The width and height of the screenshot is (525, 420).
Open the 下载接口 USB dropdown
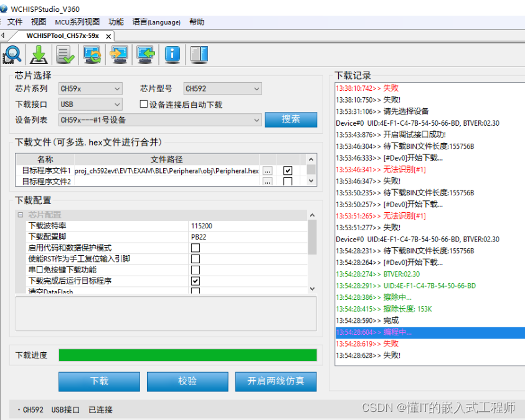click(90, 105)
